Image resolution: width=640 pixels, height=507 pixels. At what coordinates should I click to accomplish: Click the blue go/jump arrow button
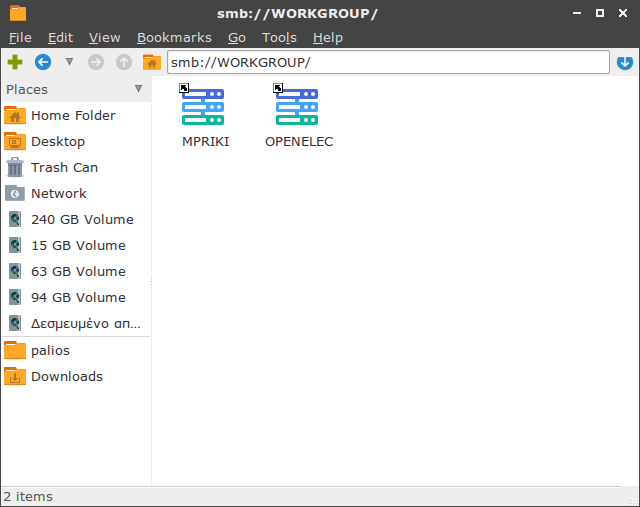624,63
